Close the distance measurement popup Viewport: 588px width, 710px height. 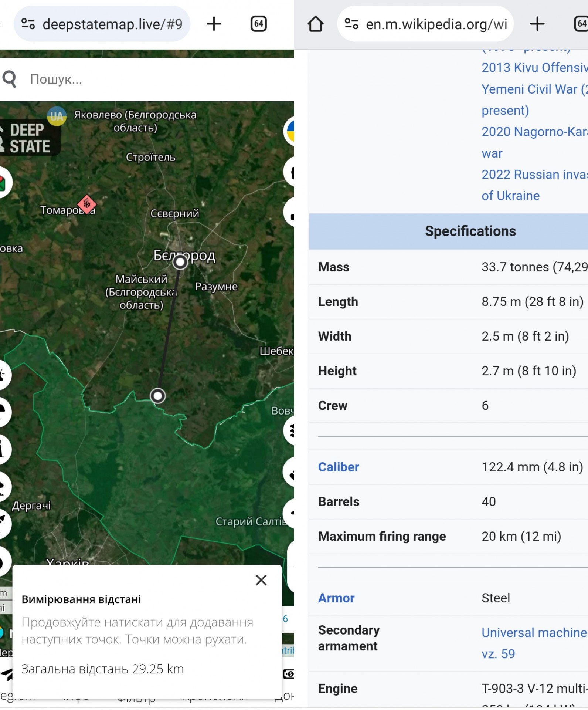coord(261,580)
